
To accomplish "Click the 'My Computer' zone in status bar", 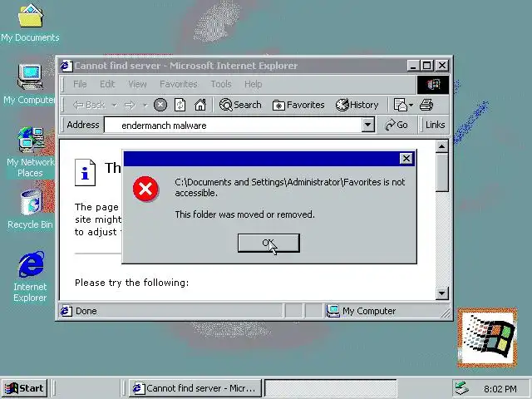I will pos(362,311).
